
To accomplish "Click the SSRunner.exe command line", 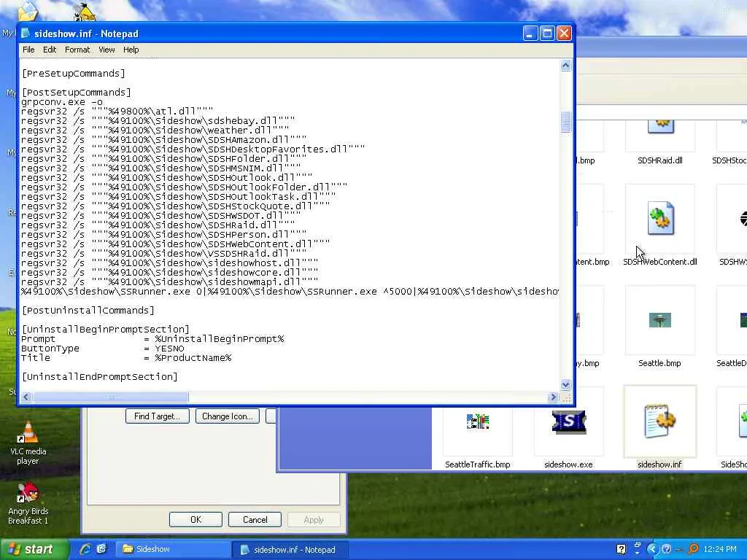I will [x=290, y=292].
